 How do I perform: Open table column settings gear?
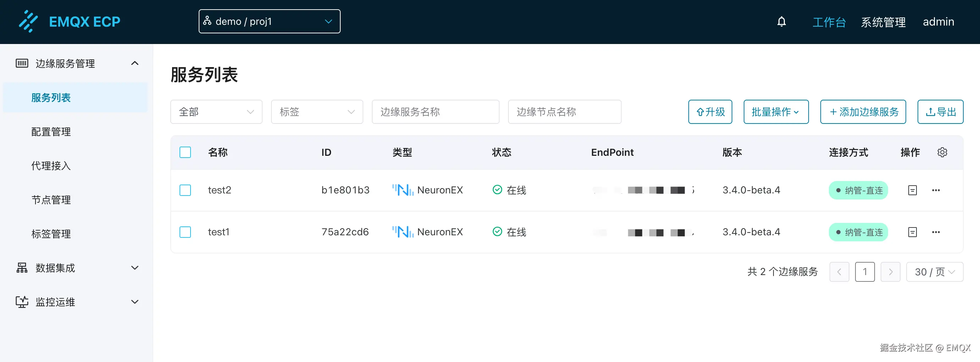[942, 152]
